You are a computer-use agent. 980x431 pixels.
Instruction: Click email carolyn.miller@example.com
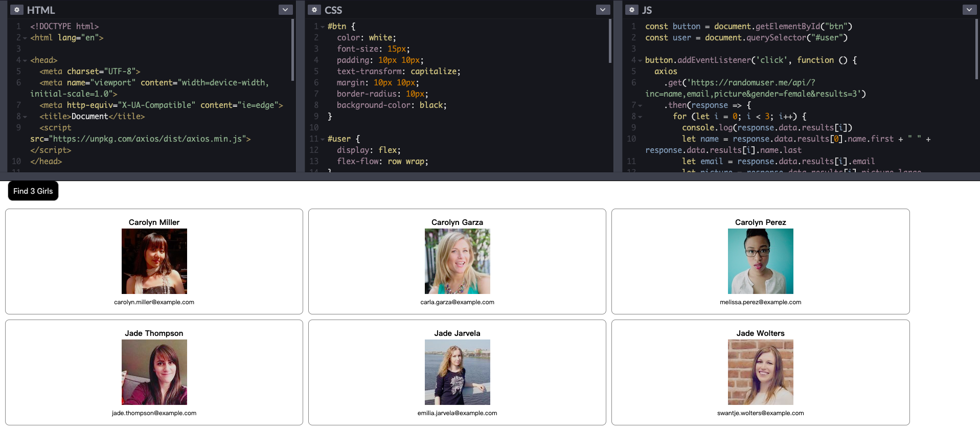154,302
